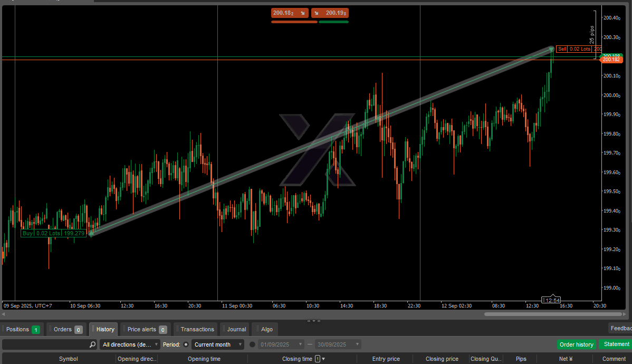Click the panel collapse handle above tabs
This screenshot has height=364, width=632.
click(313, 320)
